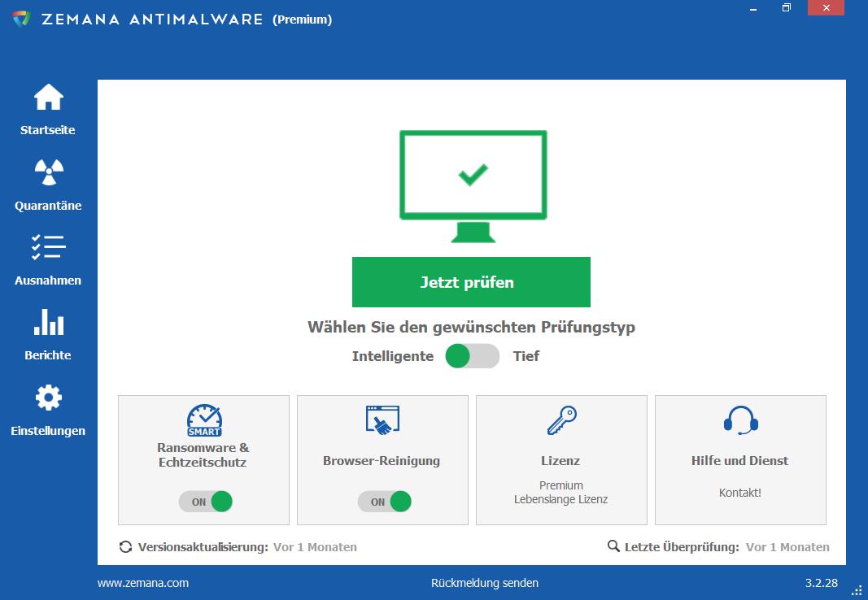The image size is (868, 600).
Task: Click the Browser-Reinigung broom icon
Action: pyautogui.click(x=382, y=420)
